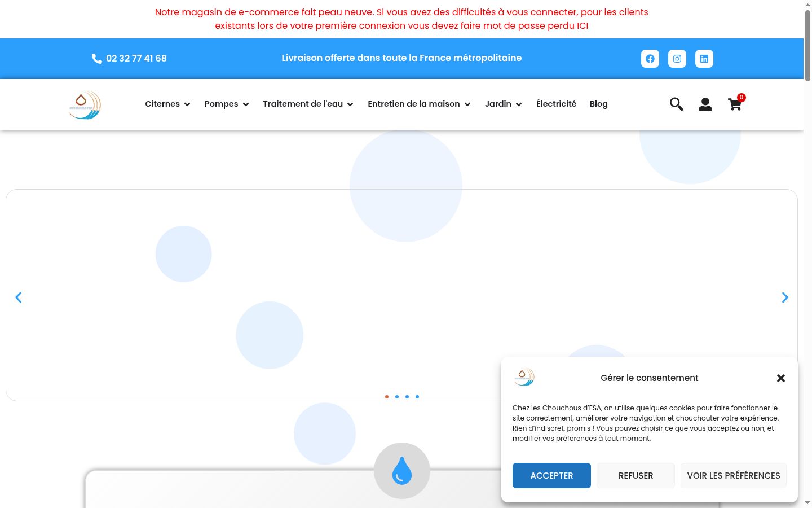Click the phone icon beside the number
The height and width of the screenshot is (508, 812).
pyautogui.click(x=97, y=59)
